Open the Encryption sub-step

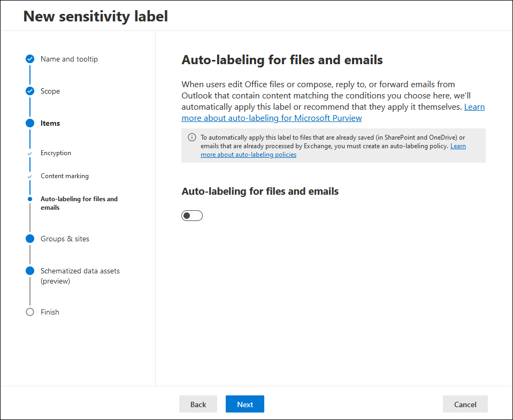click(56, 153)
